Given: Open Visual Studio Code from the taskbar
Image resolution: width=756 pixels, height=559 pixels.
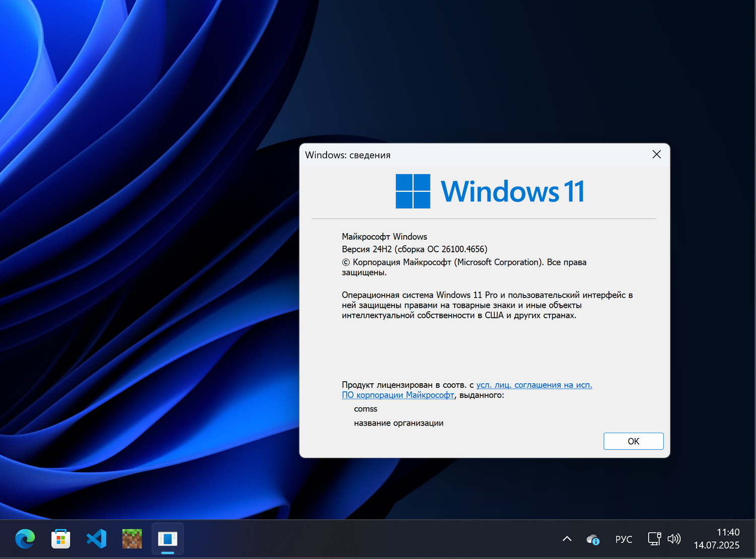Looking at the screenshot, I should [96, 539].
